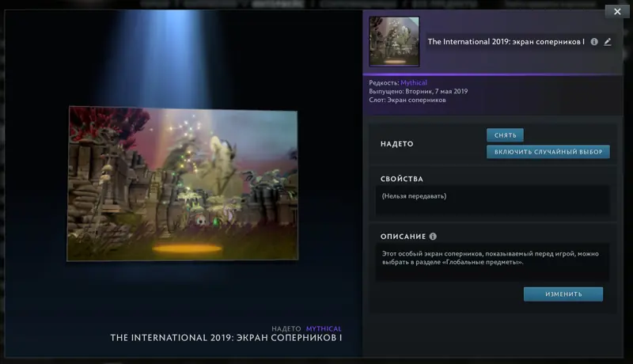
Task: Click the description text about экран соперников
Action: [490, 258]
